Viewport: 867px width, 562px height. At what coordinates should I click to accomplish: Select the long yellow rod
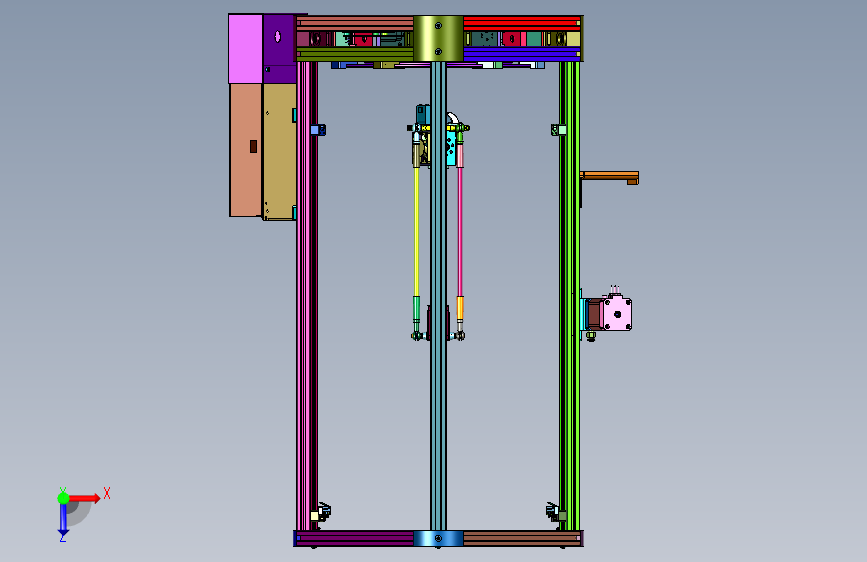[x=416, y=232]
